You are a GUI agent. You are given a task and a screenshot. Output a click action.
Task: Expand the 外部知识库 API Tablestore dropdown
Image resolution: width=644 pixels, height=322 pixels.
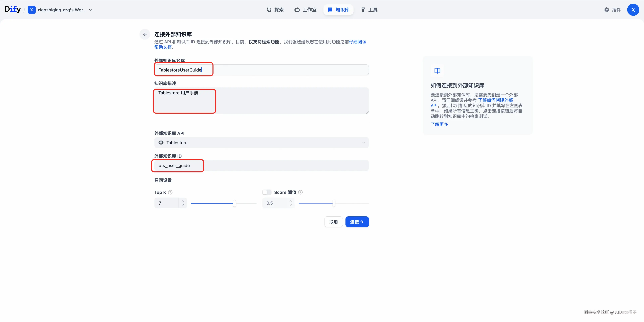tap(261, 143)
